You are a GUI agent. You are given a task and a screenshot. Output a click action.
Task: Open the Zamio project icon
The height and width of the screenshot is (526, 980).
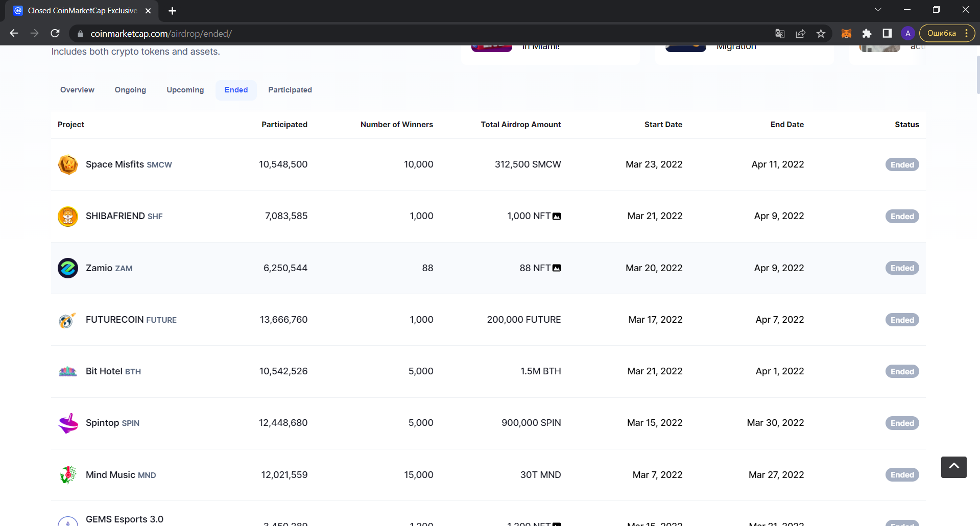coord(67,268)
